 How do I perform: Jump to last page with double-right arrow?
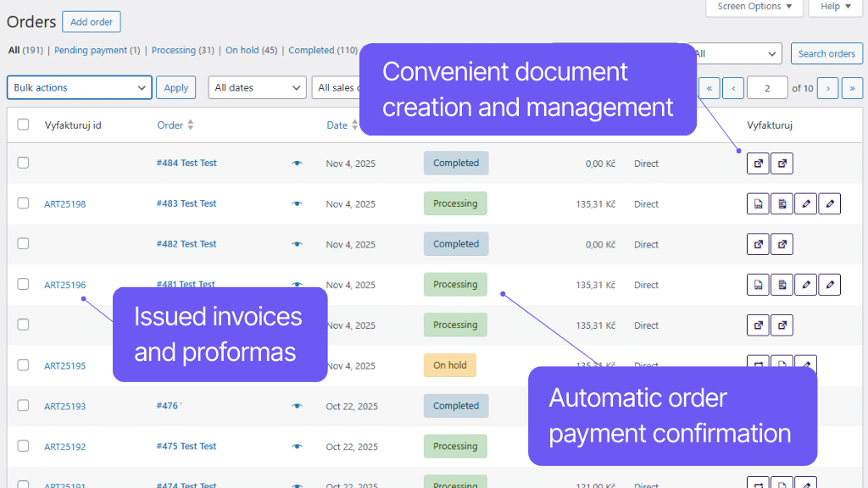point(852,88)
